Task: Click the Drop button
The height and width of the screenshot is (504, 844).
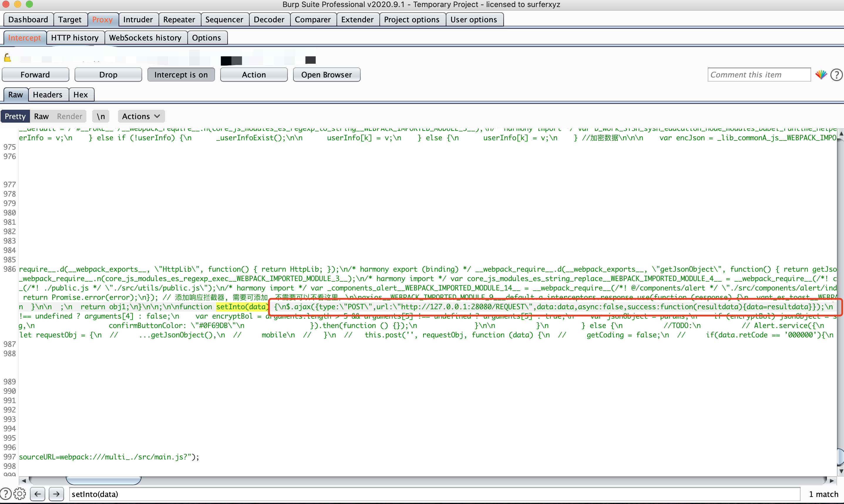Action: point(108,75)
